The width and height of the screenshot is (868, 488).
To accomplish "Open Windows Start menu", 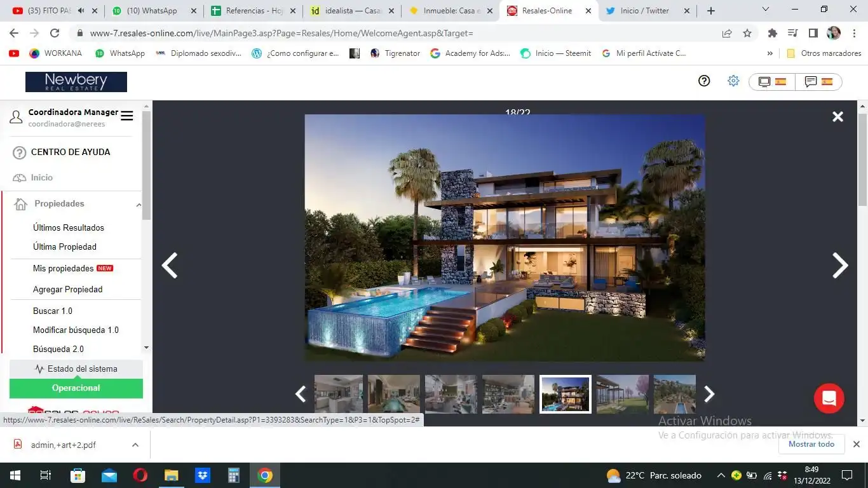I will 15,475.
